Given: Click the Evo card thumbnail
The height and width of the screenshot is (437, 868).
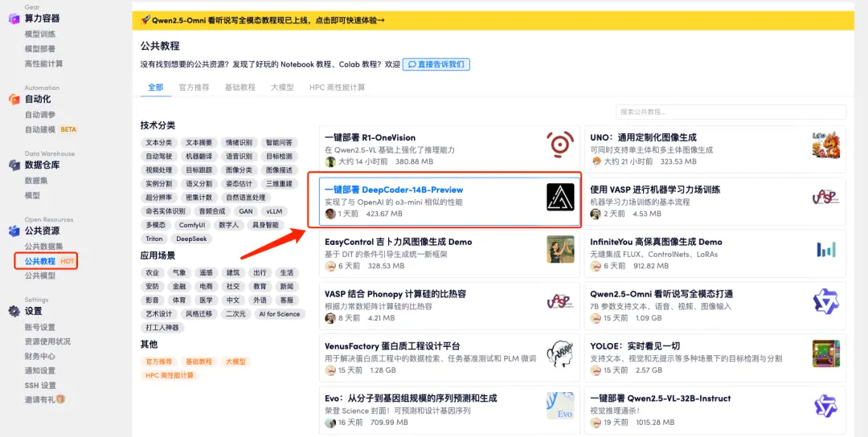Looking at the screenshot, I should pyautogui.click(x=560, y=406).
